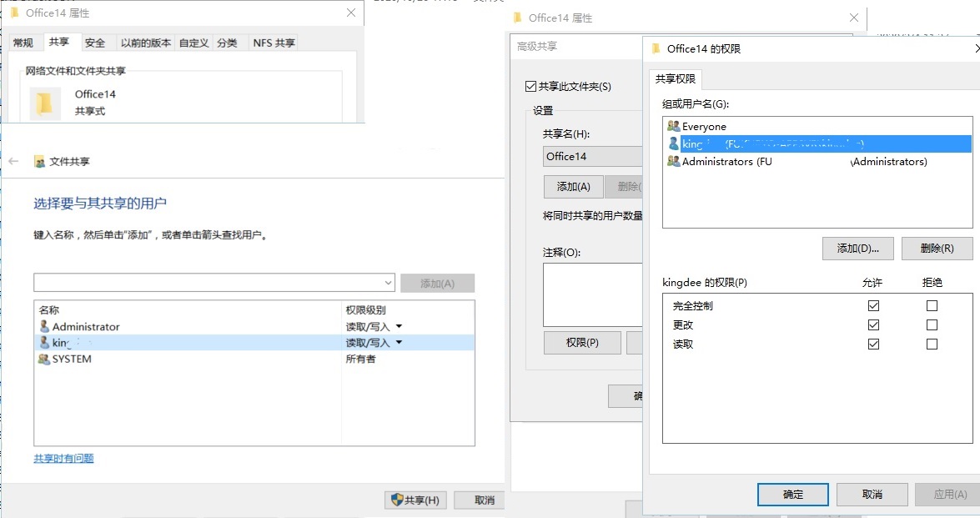Screen dimensions: 980x518
Task: Open Administrator's 读取/写入 permission level dropdown
Action: pyautogui.click(x=399, y=326)
